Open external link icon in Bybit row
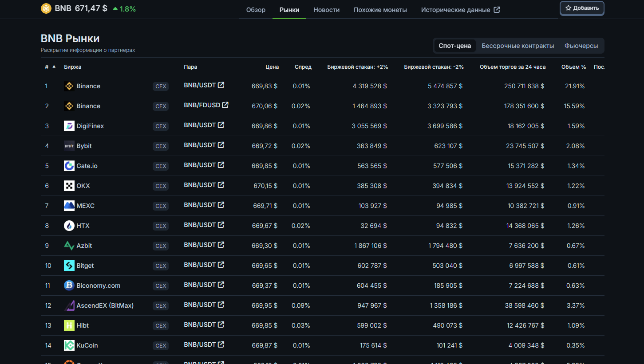Viewport: 644px width, 364px height. click(x=221, y=145)
